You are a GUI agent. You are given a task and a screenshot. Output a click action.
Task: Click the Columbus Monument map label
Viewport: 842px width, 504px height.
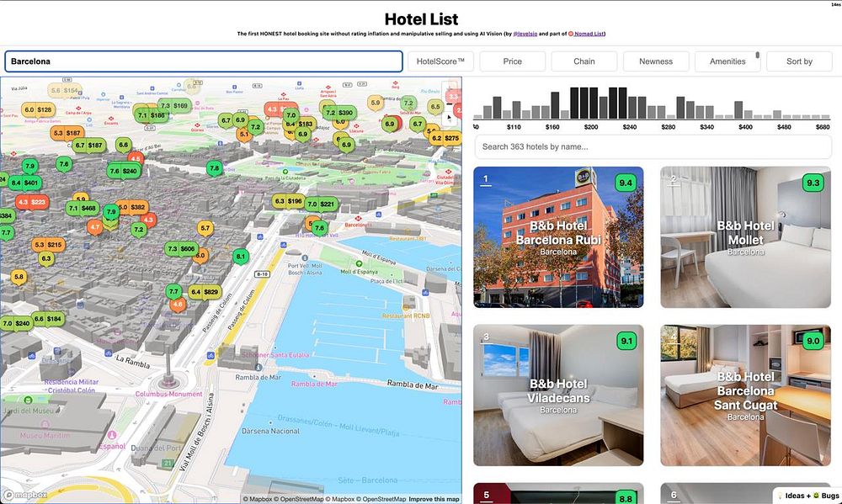[x=168, y=394]
